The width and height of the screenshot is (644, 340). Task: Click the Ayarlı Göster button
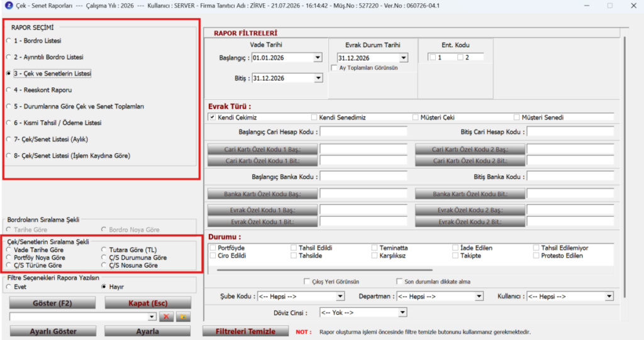pos(53,331)
